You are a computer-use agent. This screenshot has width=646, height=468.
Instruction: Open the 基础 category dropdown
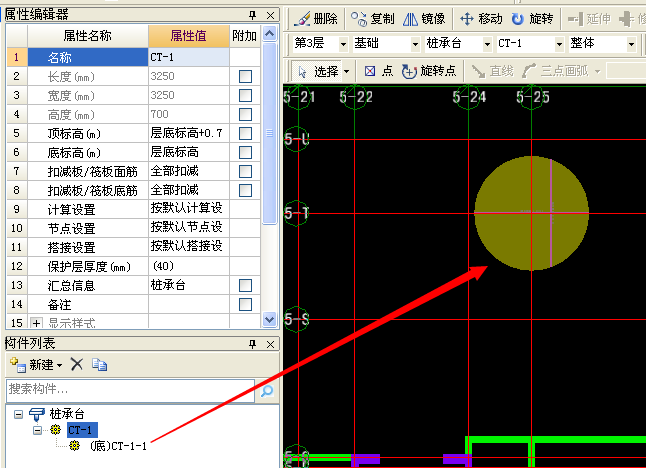pos(415,44)
